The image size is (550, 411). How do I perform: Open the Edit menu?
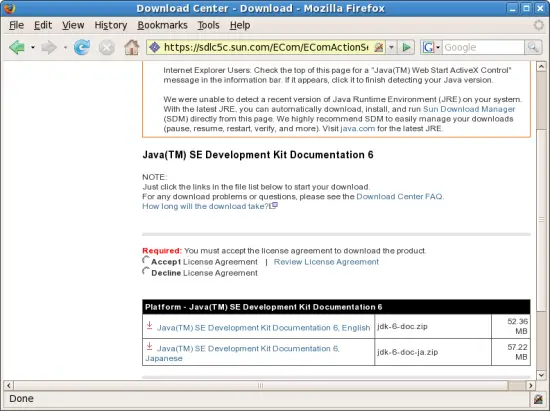[x=43, y=25]
